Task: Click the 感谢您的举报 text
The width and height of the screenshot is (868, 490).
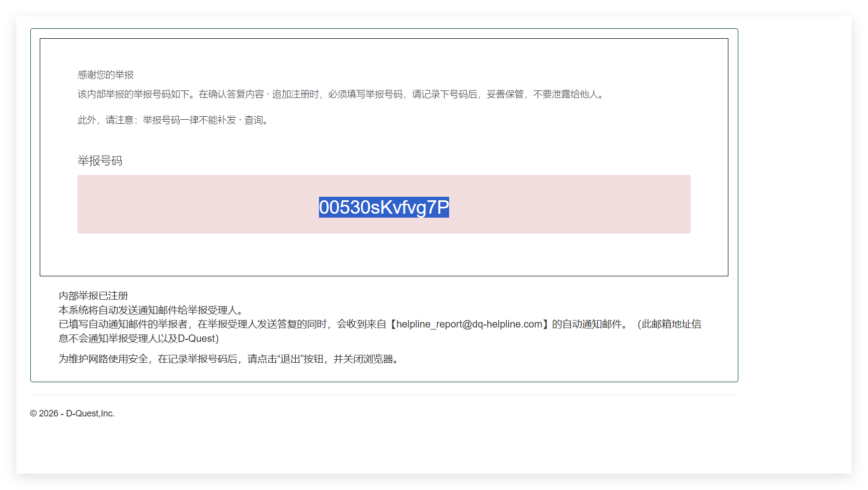Action: click(106, 75)
